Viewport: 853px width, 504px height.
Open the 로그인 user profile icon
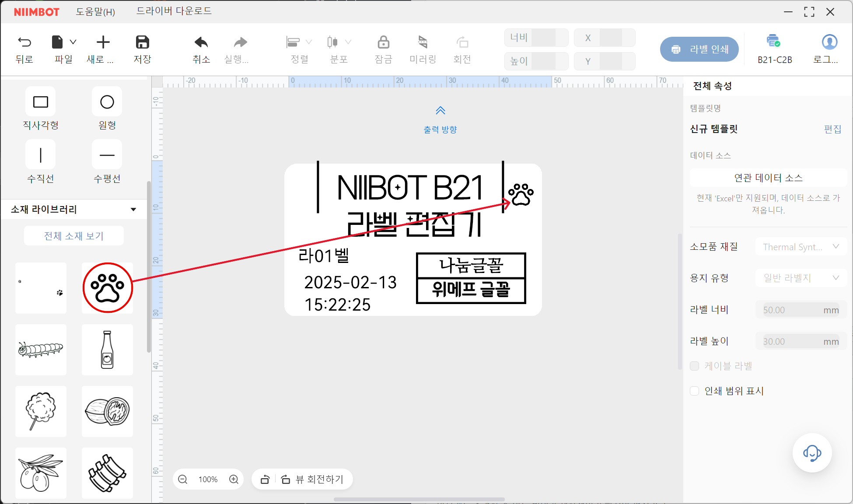(829, 42)
